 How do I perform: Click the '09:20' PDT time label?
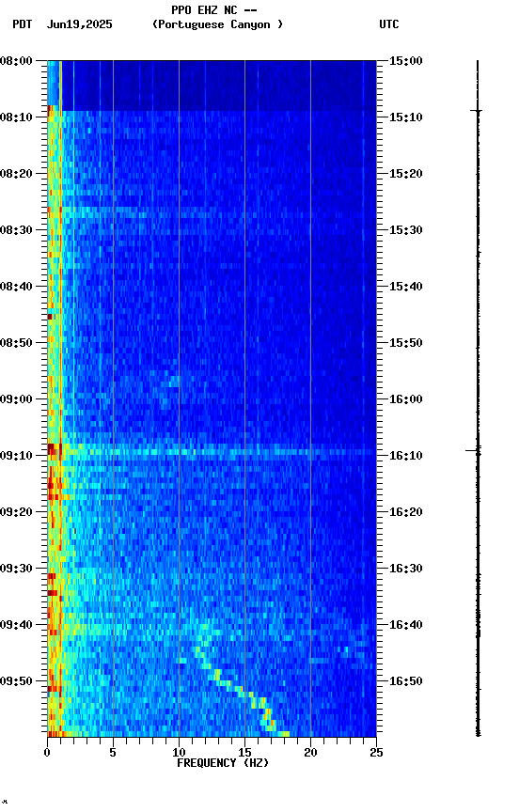(x=16, y=512)
